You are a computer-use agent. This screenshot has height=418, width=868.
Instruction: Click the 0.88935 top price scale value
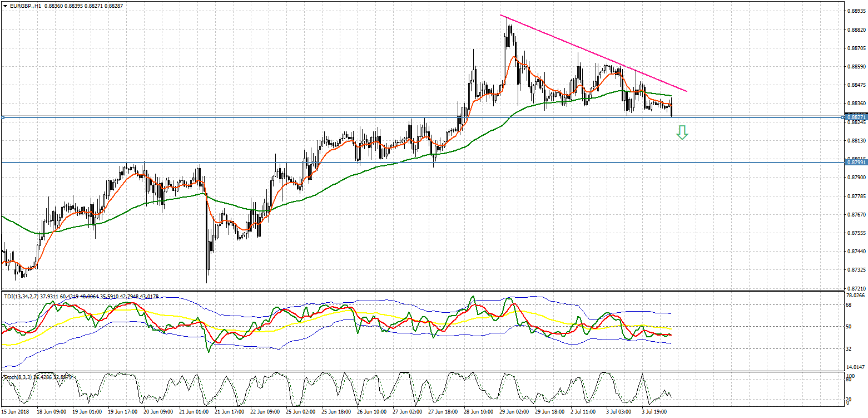pos(855,11)
